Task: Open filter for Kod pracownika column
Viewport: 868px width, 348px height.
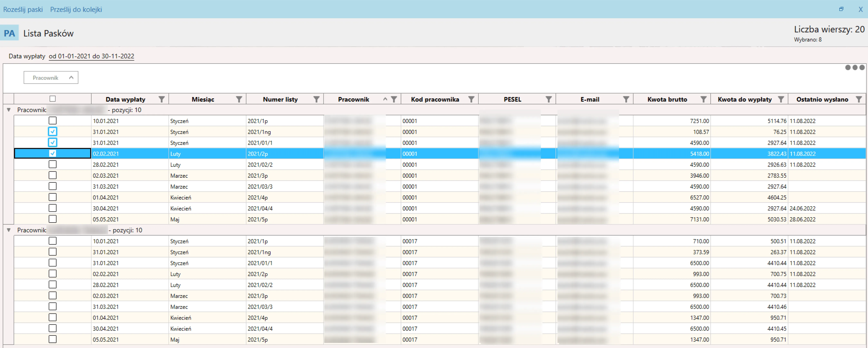Action: tap(471, 99)
